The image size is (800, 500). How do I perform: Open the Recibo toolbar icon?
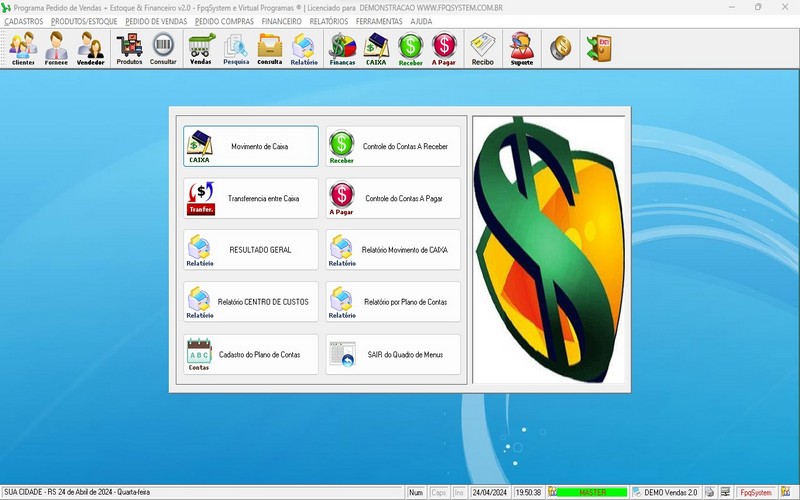pos(483,48)
